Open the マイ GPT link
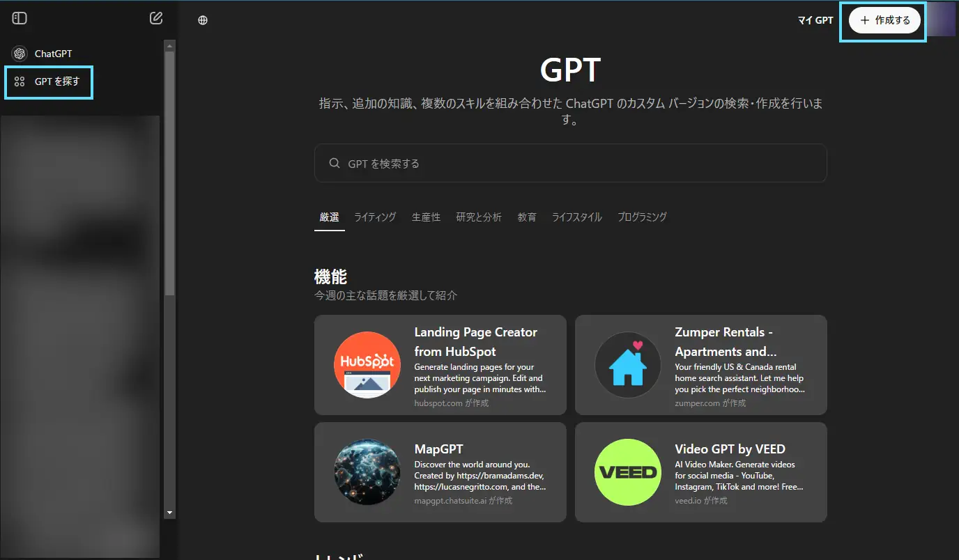The width and height of the screenshot is (959, 560). click(815, 20)
